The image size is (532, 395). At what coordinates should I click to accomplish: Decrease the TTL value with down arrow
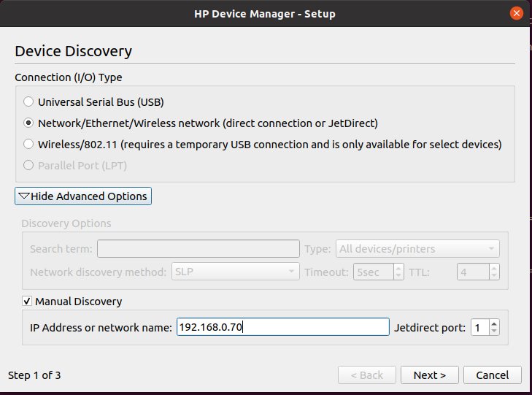click(494, 277)
